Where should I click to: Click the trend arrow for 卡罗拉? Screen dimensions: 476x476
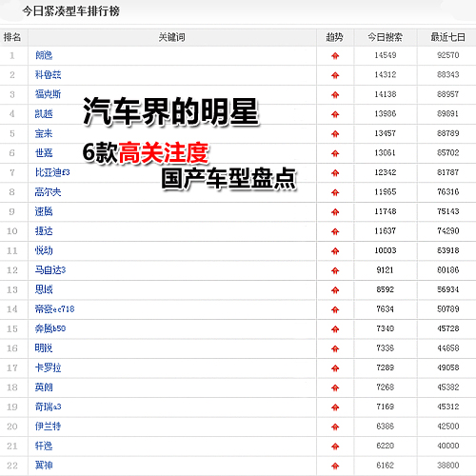point(335,368)
